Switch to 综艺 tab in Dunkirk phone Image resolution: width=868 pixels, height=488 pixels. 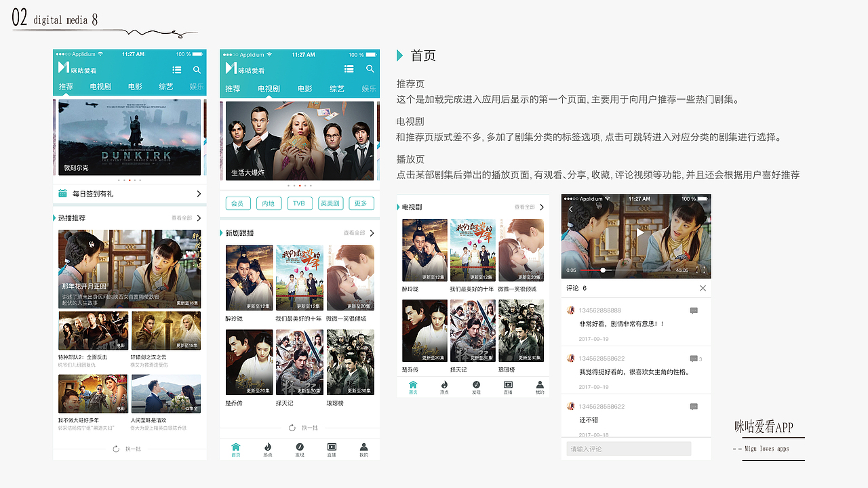tap(166, 87)
